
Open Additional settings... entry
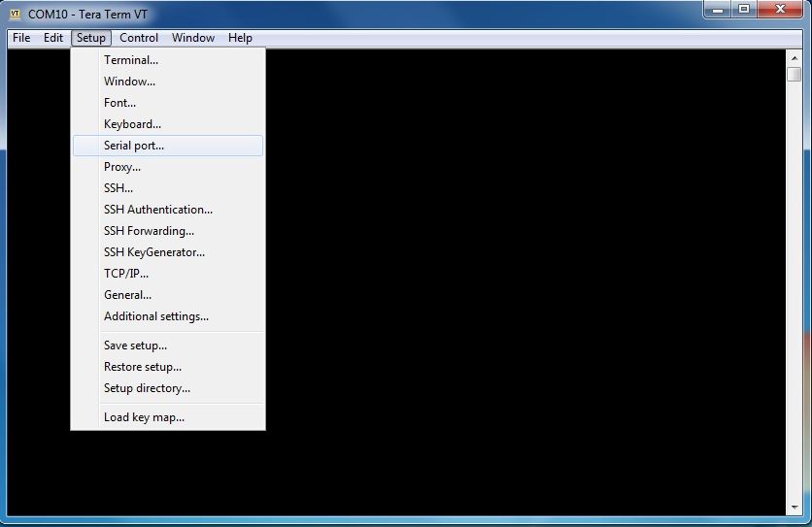point(168,316)
